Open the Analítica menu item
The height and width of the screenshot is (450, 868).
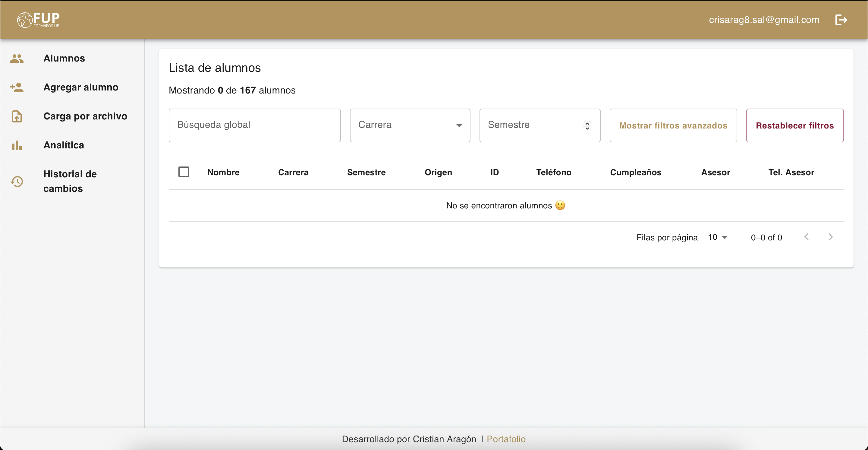tap(72, 145)
